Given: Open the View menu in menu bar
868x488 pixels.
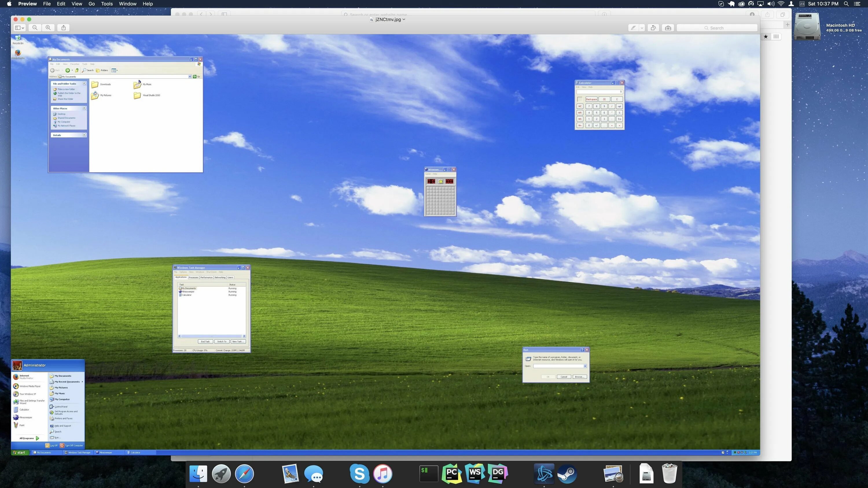Looking at the screenshot, I should (76, 4).
